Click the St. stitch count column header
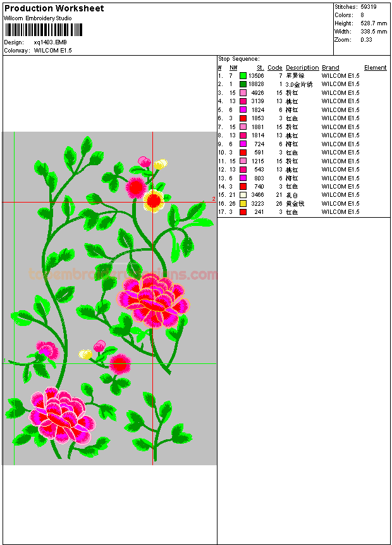This screenshot has width=392, height=545. tap(260, 68)
